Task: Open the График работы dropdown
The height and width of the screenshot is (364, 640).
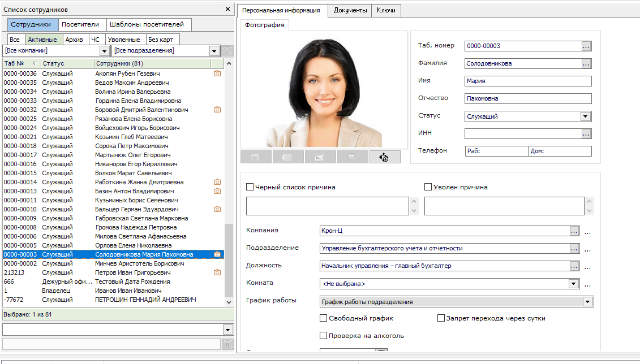Action: click(588, 302)
